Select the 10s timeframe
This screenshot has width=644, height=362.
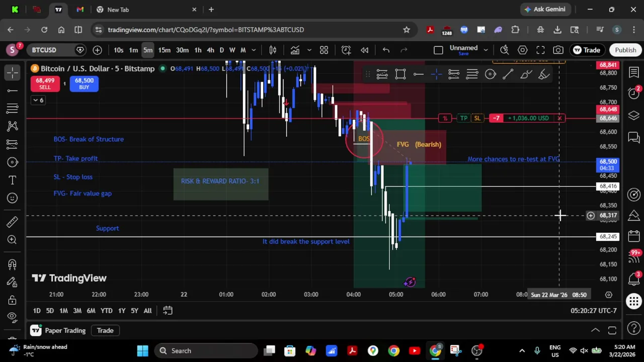[x=118, y=50]
